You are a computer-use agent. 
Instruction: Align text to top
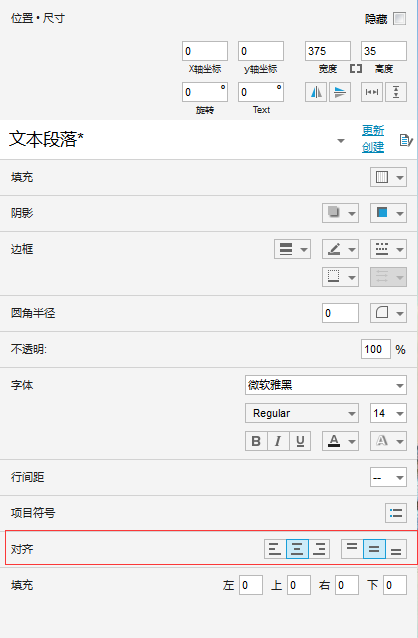pyautogui.click(x=352, y=549)
